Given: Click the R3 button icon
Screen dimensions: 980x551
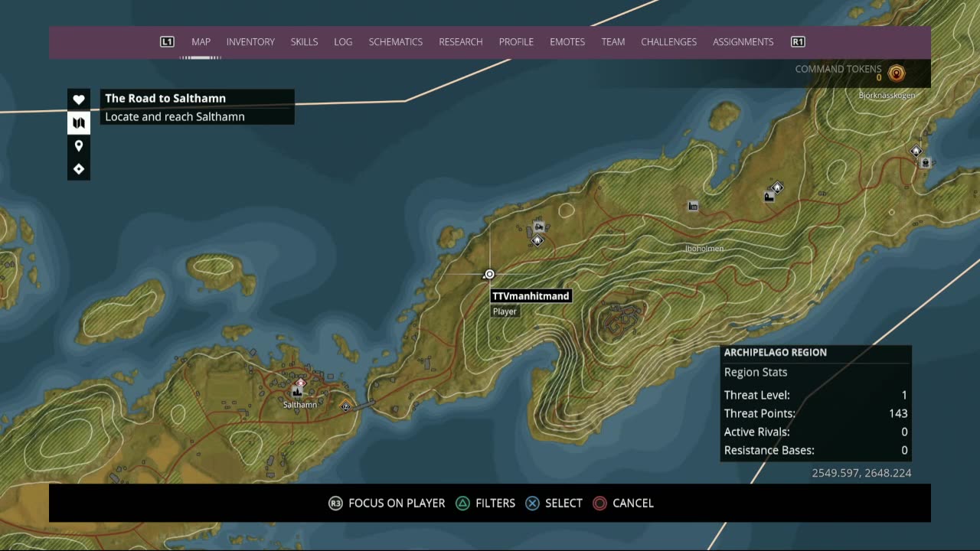Looking at the screenshot, I should [335, 503].
